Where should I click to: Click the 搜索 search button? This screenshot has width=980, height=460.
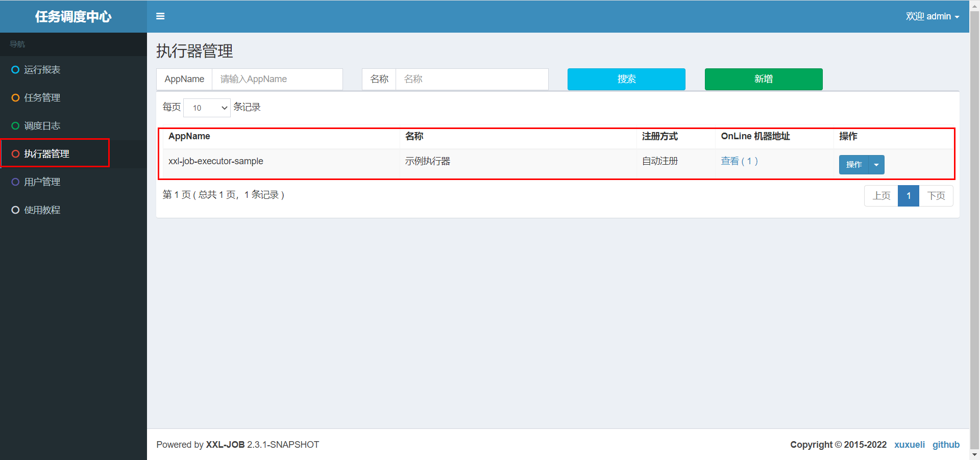626,79
